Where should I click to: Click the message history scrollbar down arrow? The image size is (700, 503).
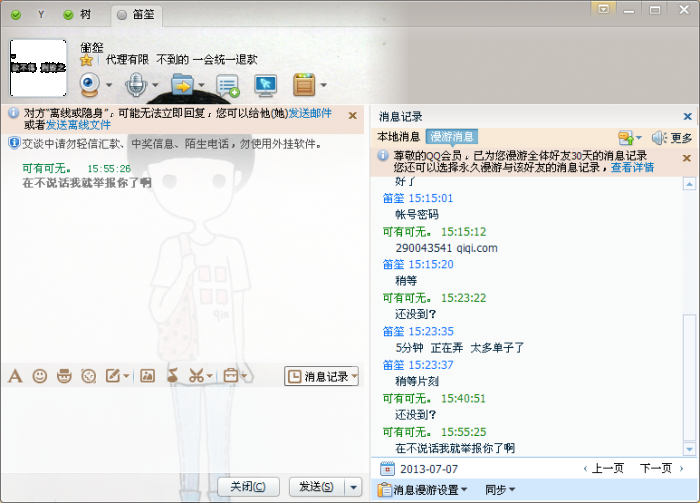tap(690, 449)
